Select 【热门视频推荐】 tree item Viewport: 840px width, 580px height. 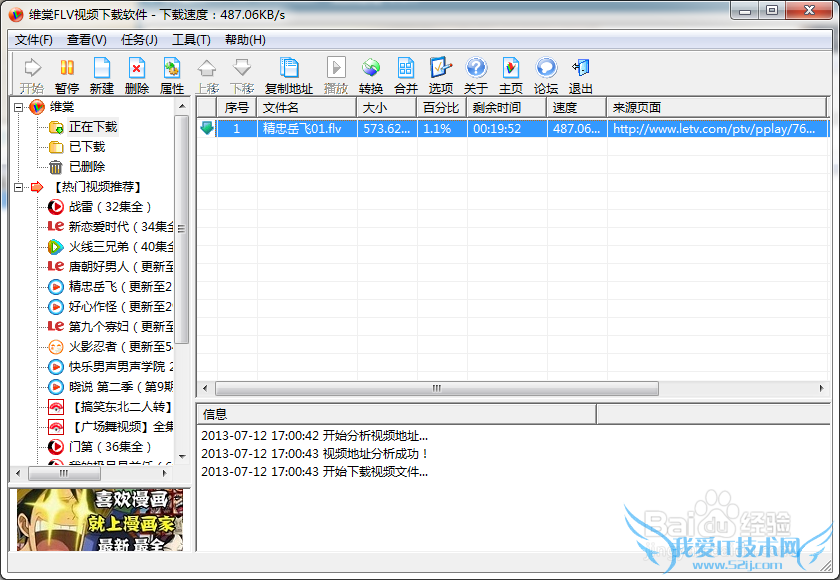tap(97, 187)
